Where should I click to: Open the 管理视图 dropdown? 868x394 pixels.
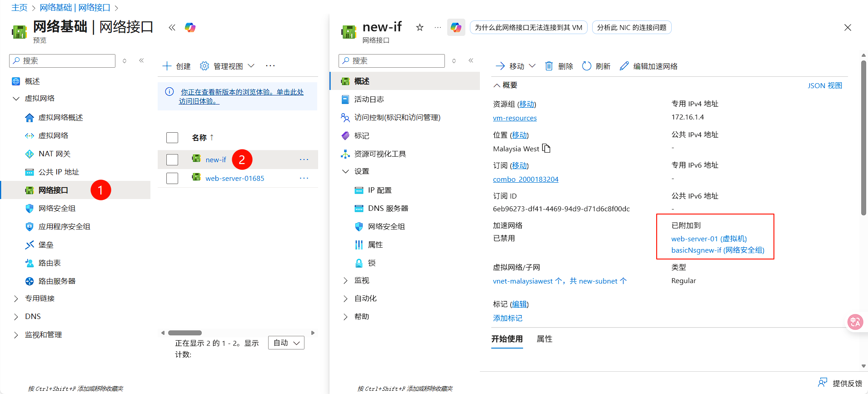pos(227,66)
